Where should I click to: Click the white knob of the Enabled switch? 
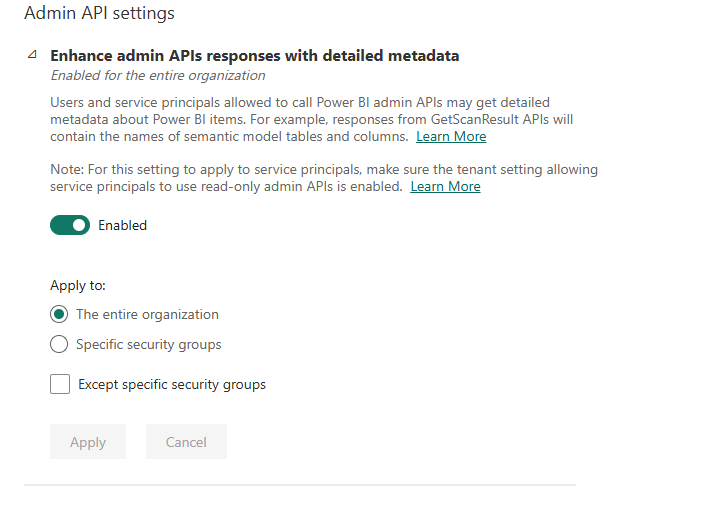(79, 225)
